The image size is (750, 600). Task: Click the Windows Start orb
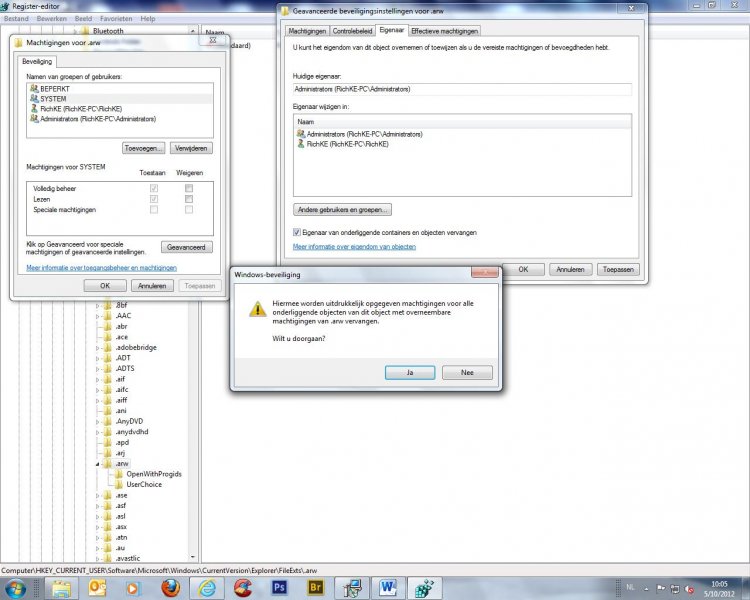point(16,587)
